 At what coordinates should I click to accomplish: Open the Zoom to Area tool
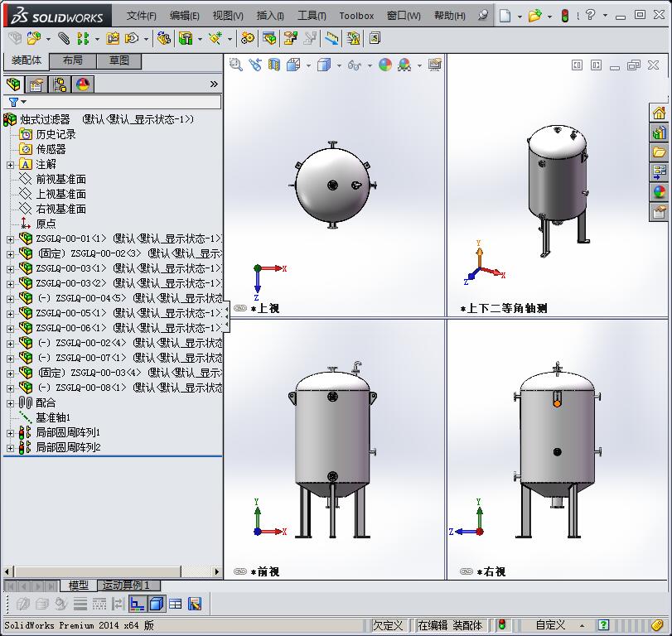point(237,65)
